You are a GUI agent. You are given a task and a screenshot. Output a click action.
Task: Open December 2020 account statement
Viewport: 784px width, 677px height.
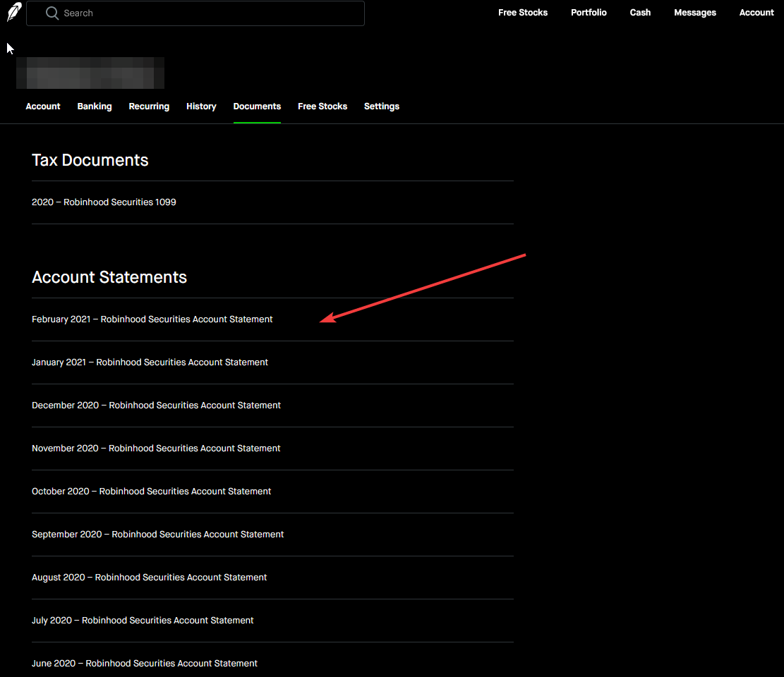tap(156, 405)
